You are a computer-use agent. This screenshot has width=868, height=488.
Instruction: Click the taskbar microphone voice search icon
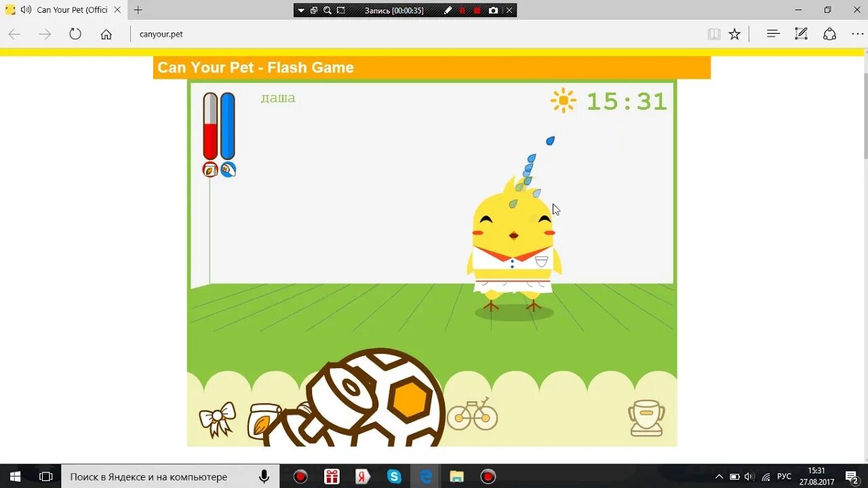pos(264,476)
